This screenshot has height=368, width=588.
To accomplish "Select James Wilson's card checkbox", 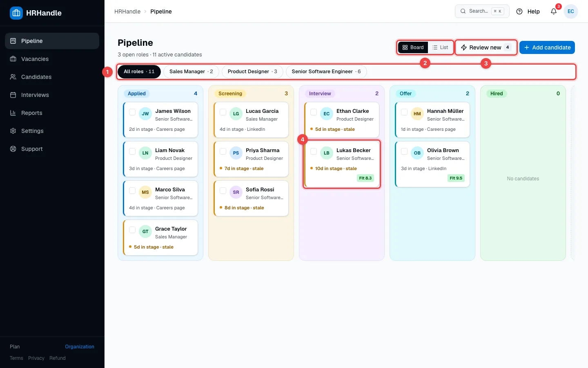I will click(x=132, y=112).
